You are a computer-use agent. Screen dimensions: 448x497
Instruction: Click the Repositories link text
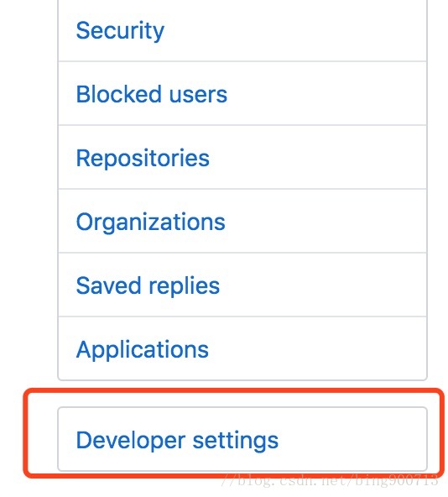click(x=143, y=158)
